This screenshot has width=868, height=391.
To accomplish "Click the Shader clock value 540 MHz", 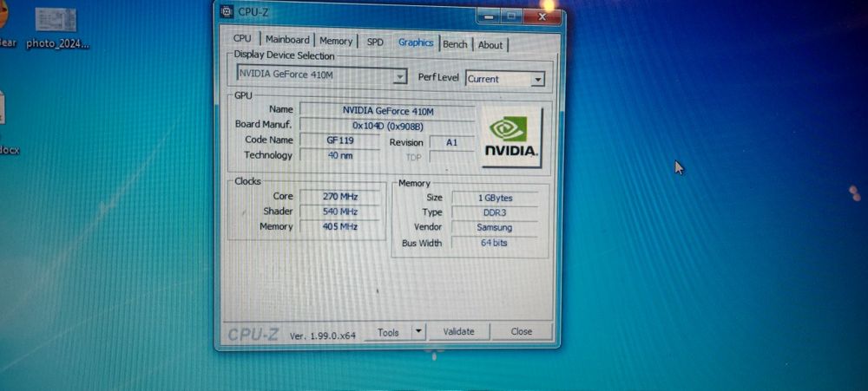I will click(x=340, y=212).
